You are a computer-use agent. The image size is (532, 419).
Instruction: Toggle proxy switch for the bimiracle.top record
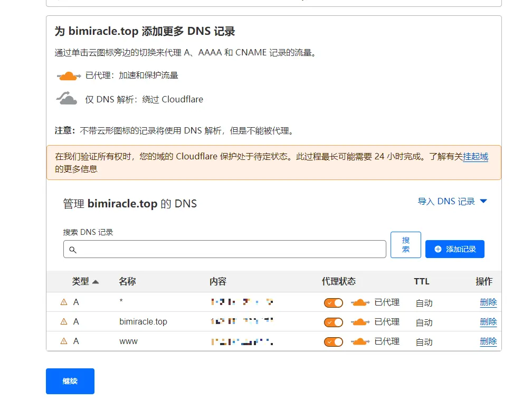click(334, 322)
